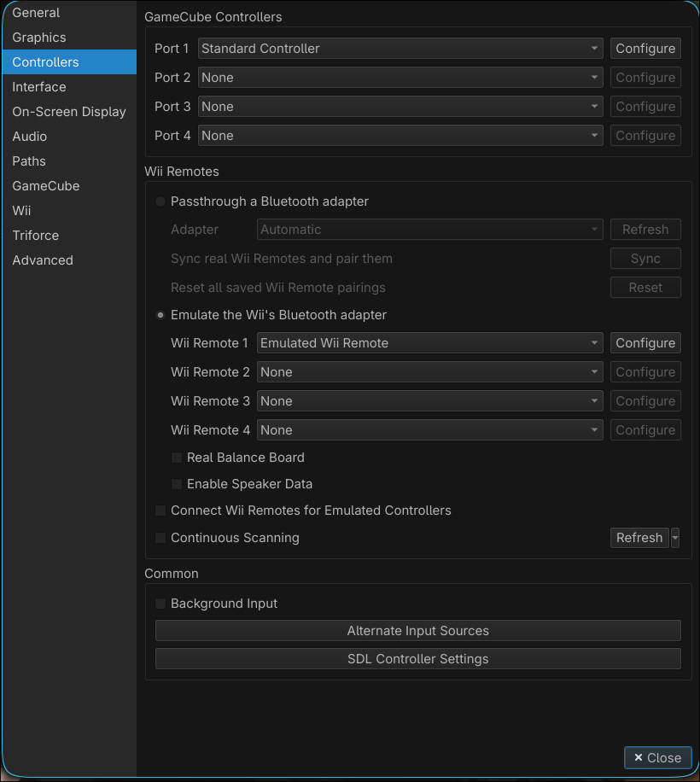Configure the Port 1 Standard Controller

(x=645, y=49)
